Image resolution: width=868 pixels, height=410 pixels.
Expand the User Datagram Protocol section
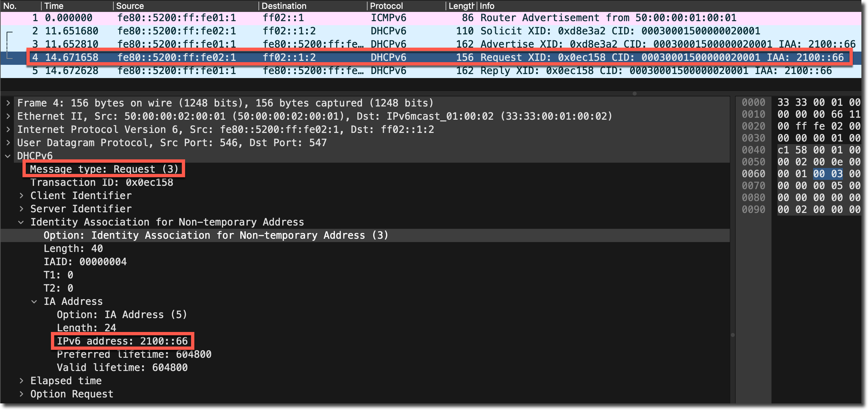coord(8,143)
